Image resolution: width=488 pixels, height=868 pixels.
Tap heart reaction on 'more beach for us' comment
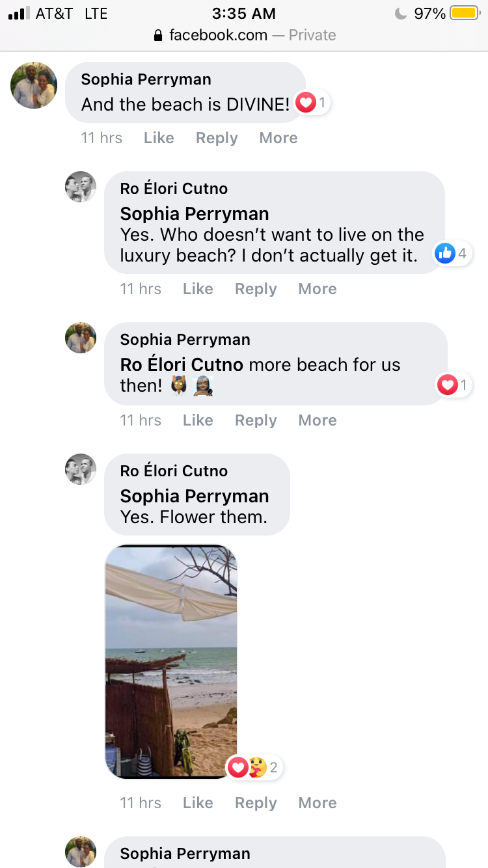pyautogui.click(x=454, y=385)
